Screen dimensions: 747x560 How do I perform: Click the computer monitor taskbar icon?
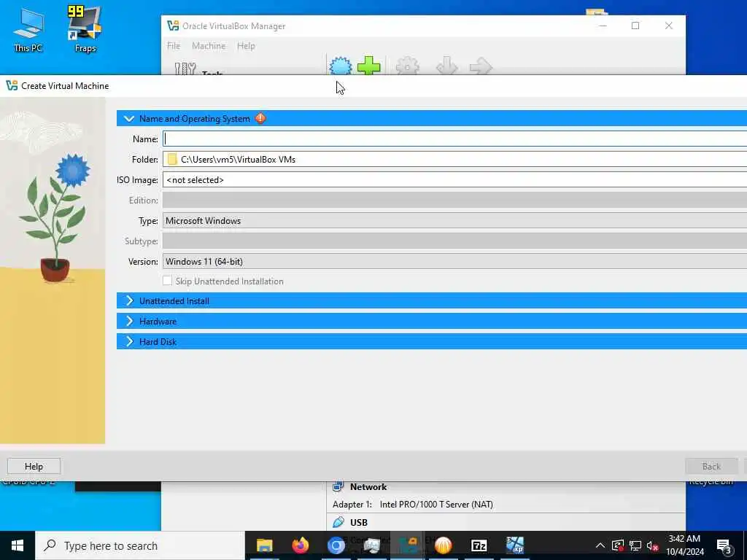(x=371, y=545)
